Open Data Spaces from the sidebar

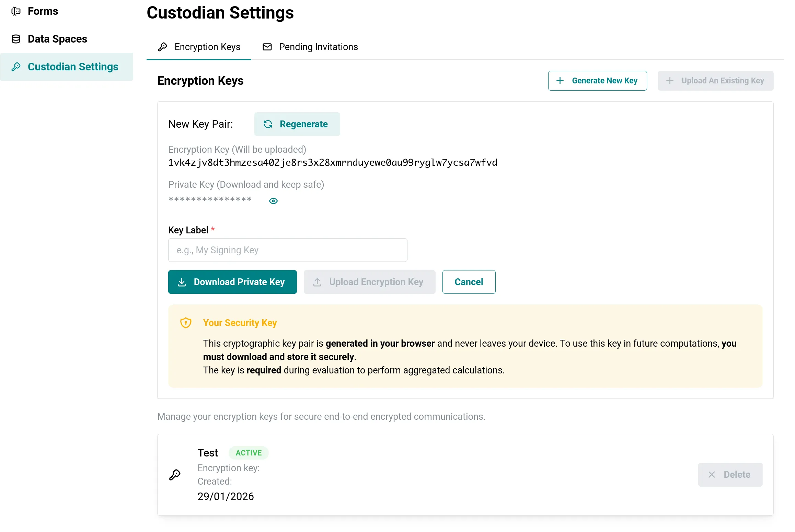(57, 39)
